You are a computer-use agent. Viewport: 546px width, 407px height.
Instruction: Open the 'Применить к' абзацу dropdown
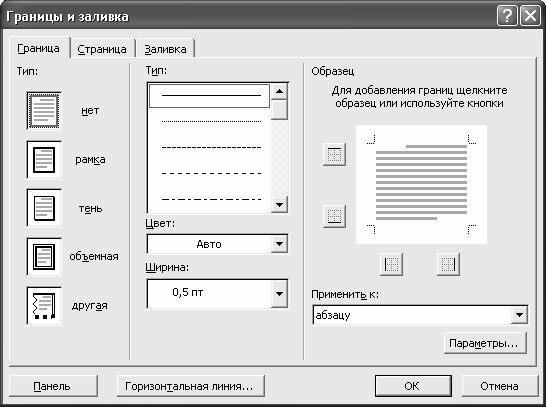pos(519,315)
